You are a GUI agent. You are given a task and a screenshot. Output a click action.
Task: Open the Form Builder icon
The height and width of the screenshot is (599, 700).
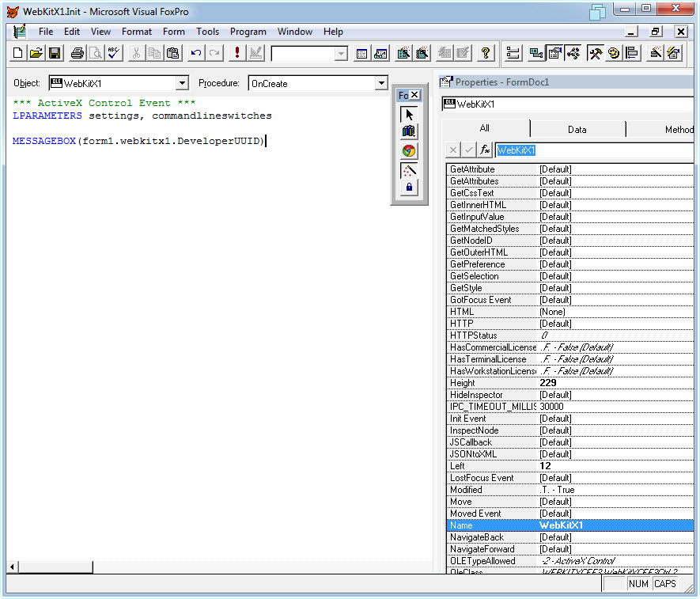point(656,53)
